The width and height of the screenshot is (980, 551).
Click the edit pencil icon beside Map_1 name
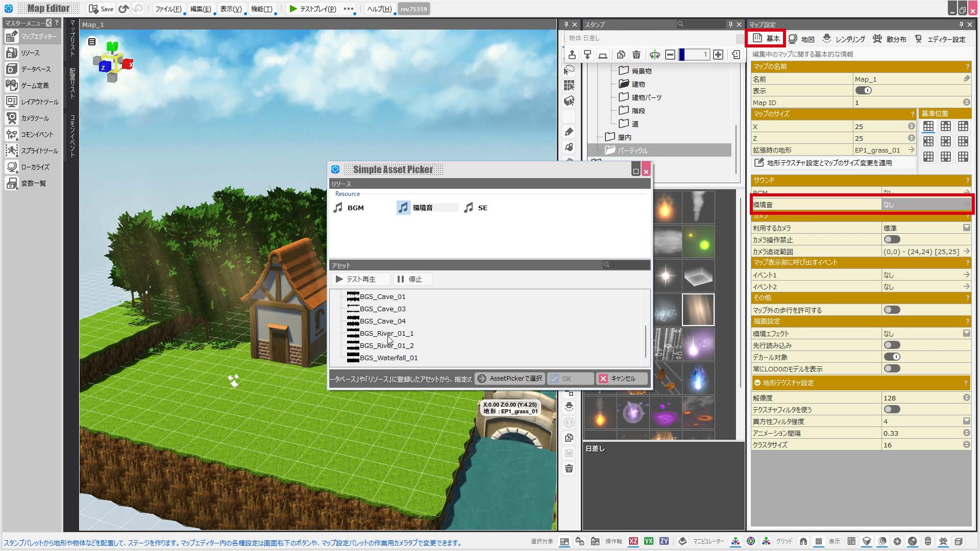coord(967,79)
